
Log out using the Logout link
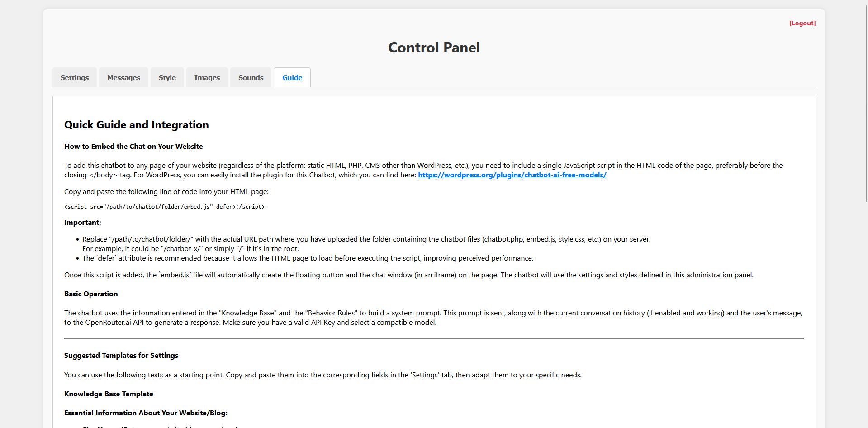click(802, 23)
